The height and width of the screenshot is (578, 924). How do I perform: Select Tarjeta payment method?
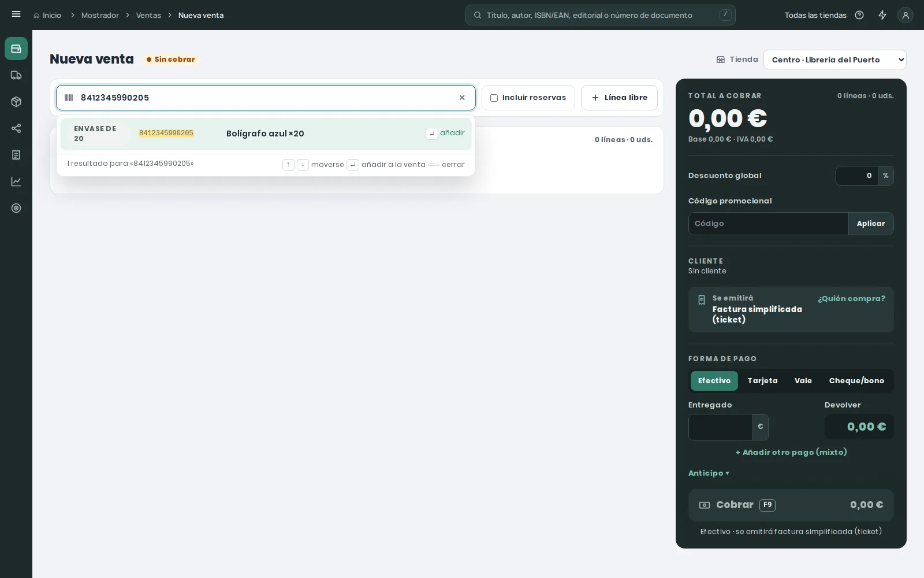click(762, 381)
